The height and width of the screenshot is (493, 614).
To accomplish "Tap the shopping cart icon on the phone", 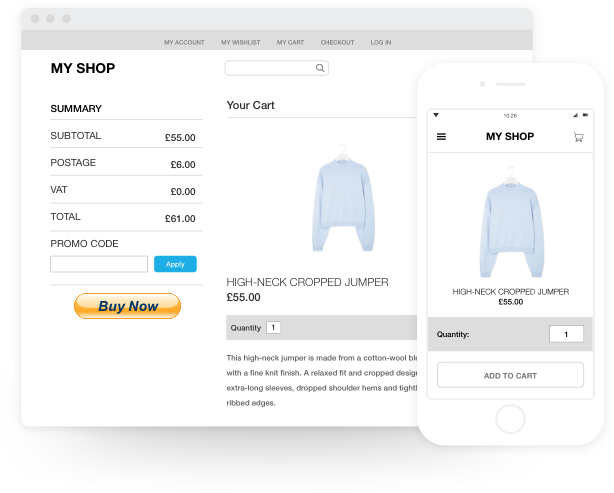I will 578,137.
